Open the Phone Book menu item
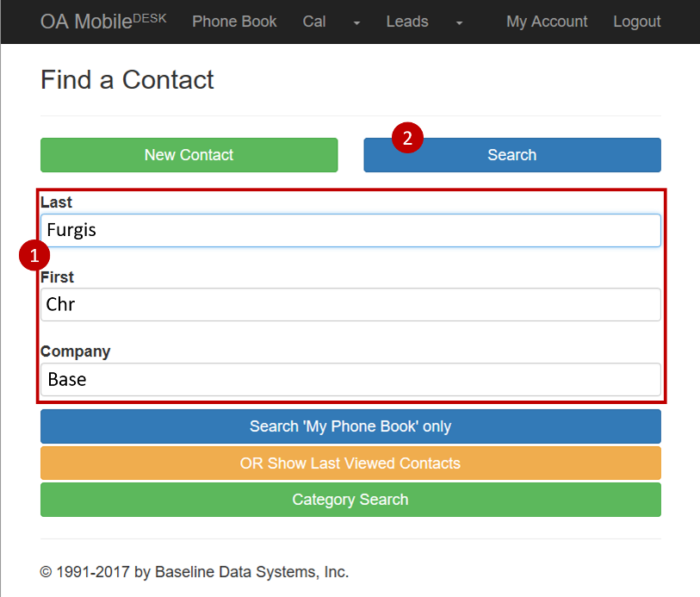The width and height of the screenshot is (700, 597). tap(234, 22)
